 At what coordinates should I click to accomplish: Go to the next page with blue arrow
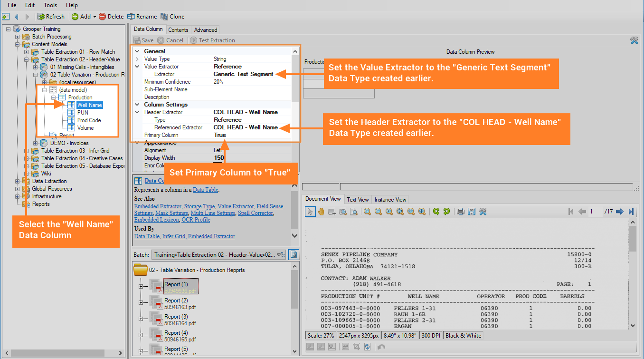619,212
